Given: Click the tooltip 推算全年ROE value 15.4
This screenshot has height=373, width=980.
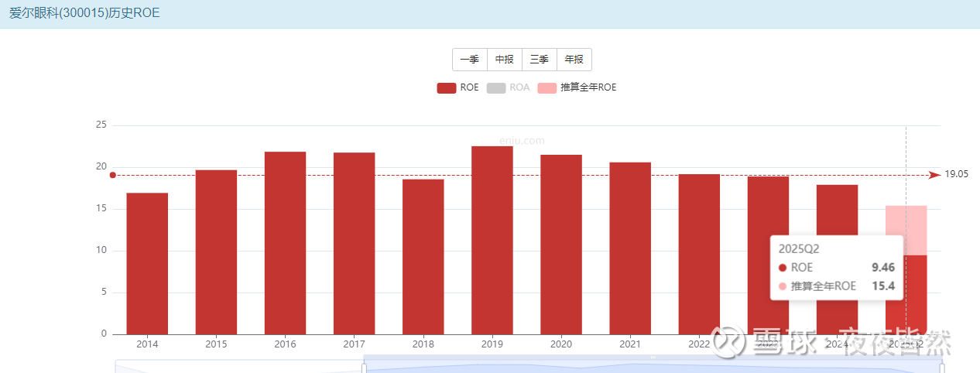Looking at the screenshot, I should (x=883, y=286).
